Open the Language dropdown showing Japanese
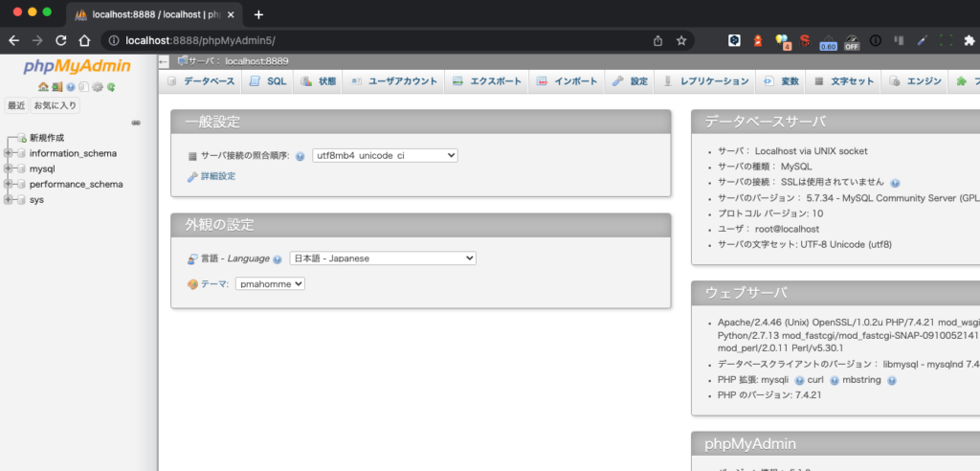Screen dimensions: 980x471 (382, 258)
